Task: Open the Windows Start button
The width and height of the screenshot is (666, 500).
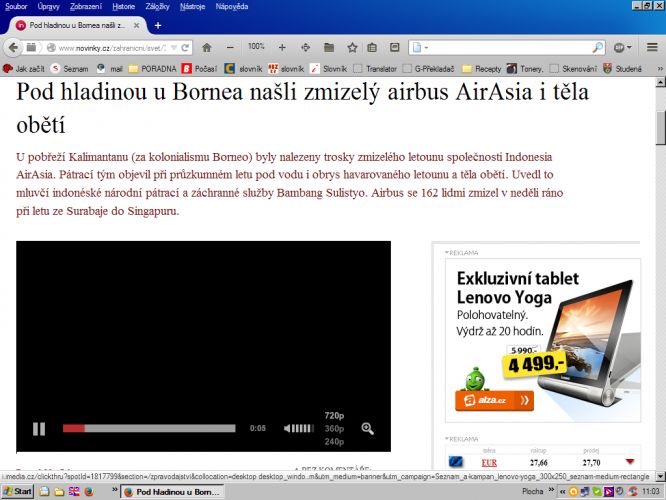Action: pyautogui.click(x=17, y=492)
